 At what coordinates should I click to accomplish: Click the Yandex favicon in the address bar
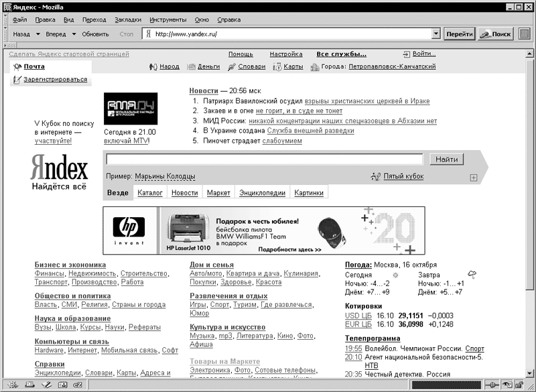(148, 34)
